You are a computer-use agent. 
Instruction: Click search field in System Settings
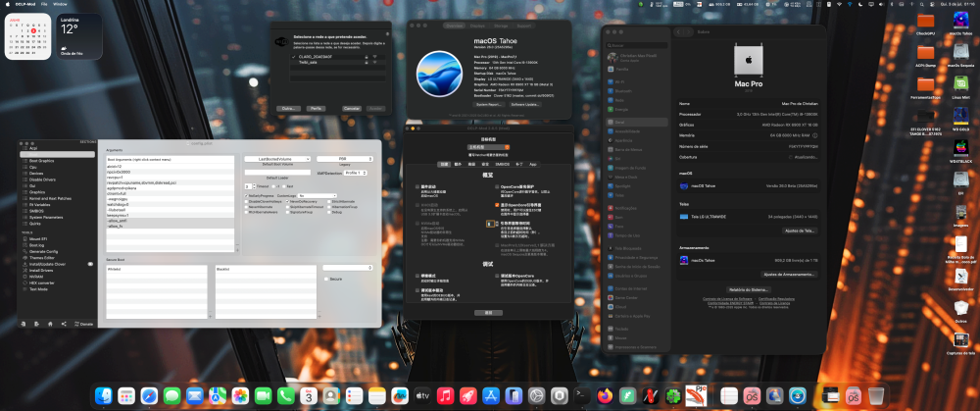(x=637, y=46)
